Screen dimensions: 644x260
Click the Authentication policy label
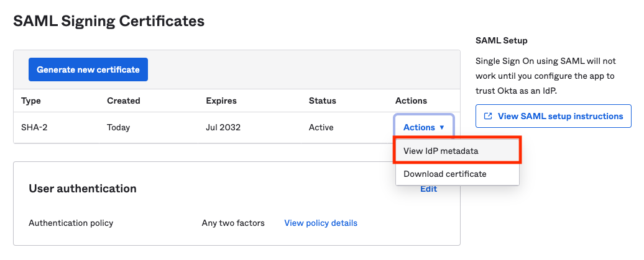(71, 223)
